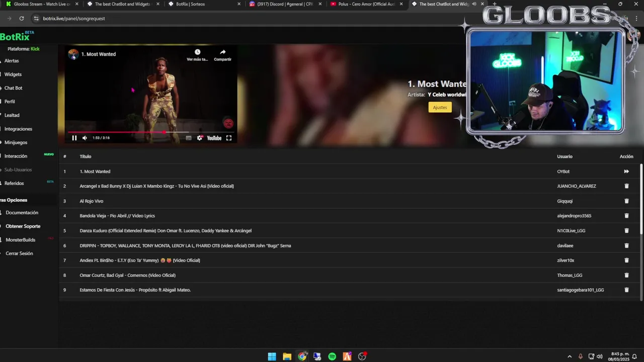The height and width of the screenshot is (362, 644).
Task: Click the browser address bar URL
Action: [74, 19]
